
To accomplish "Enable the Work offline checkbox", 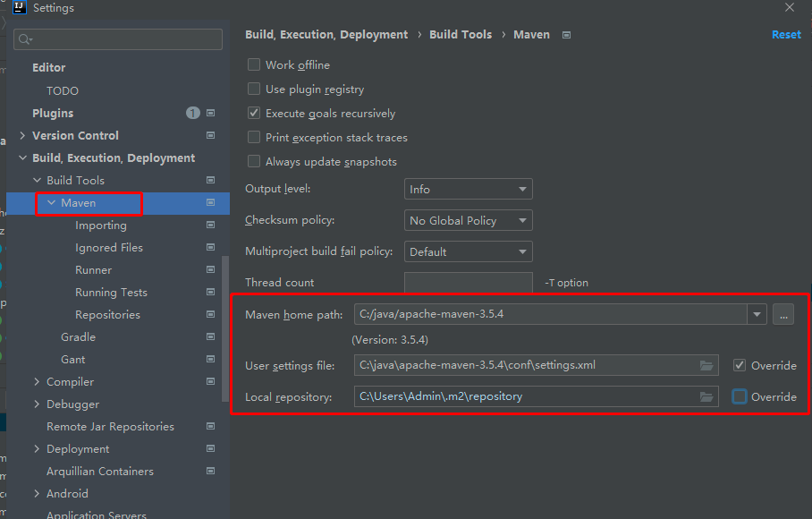I will click(254, 64).
